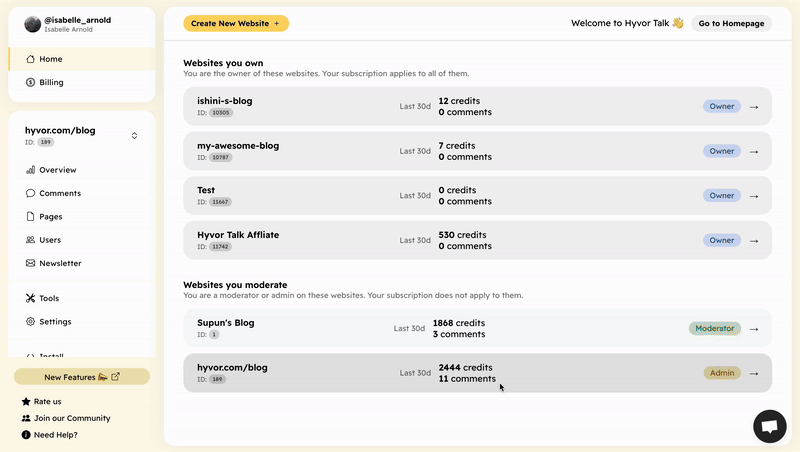Click the Owner badge on ishini-s-blog
800x452 pixels.
click(x=721, y=107)
